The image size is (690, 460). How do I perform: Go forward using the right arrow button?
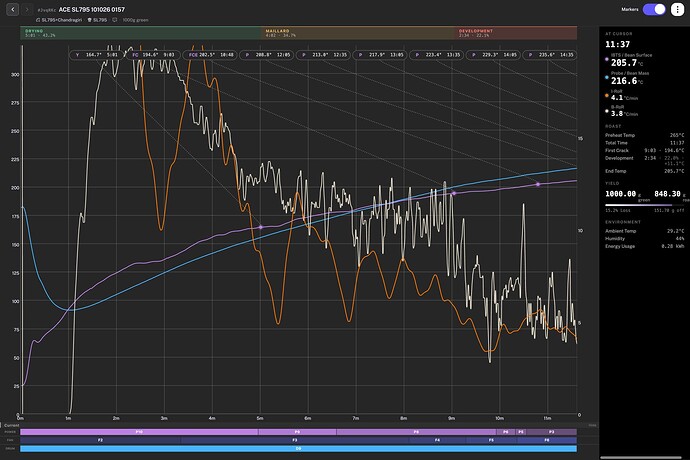pos(27,9)
